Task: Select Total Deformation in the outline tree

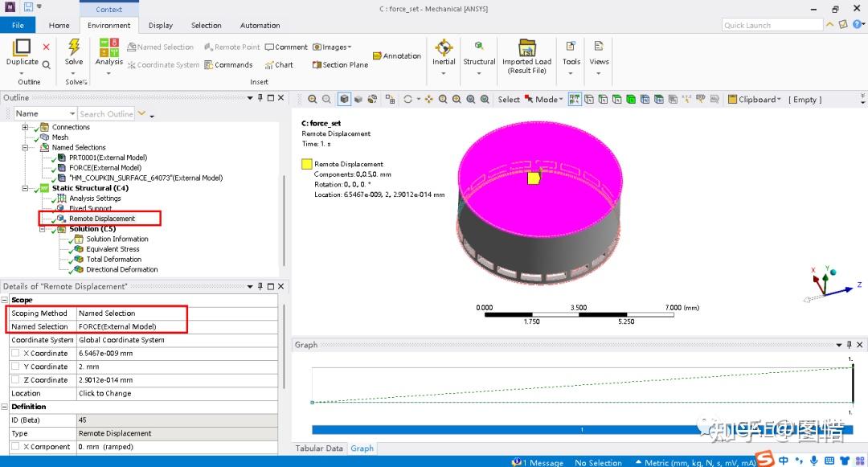Action: coord(113,260)
